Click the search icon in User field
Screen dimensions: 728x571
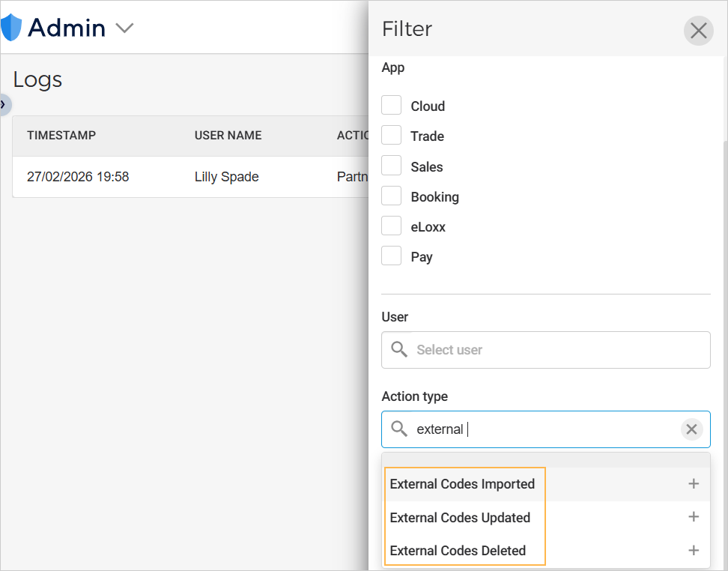tap(400, 350)
